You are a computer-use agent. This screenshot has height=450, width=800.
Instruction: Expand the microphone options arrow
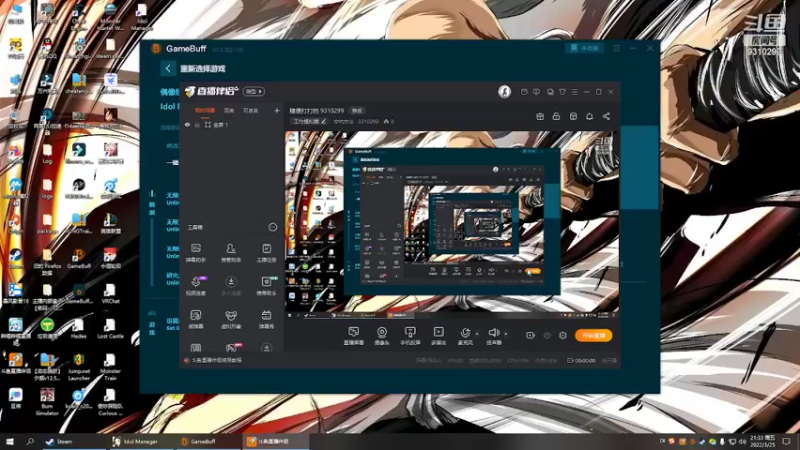point(477,334)
